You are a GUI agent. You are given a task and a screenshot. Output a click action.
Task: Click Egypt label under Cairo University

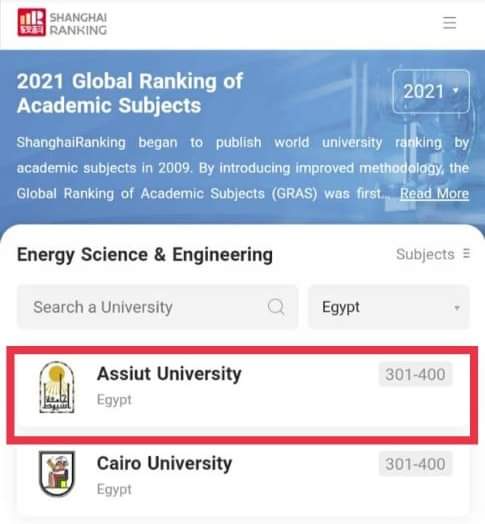(114, 489)
